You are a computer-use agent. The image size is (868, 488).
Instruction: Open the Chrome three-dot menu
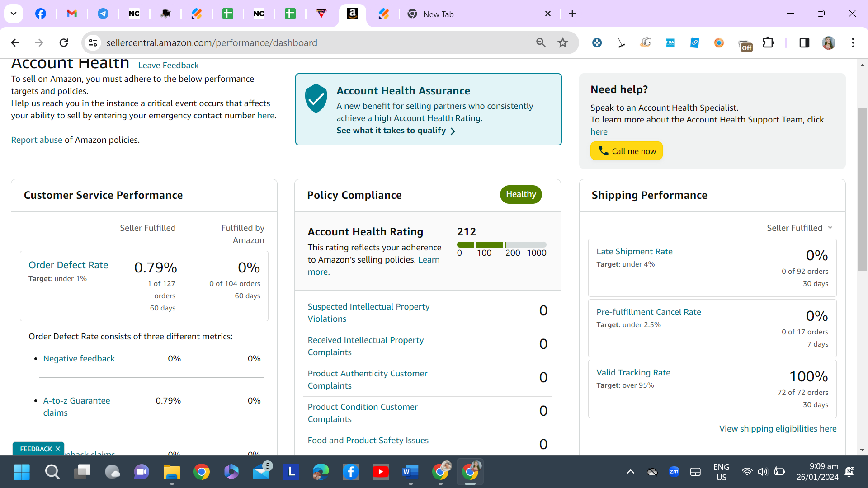click(853, 43)
